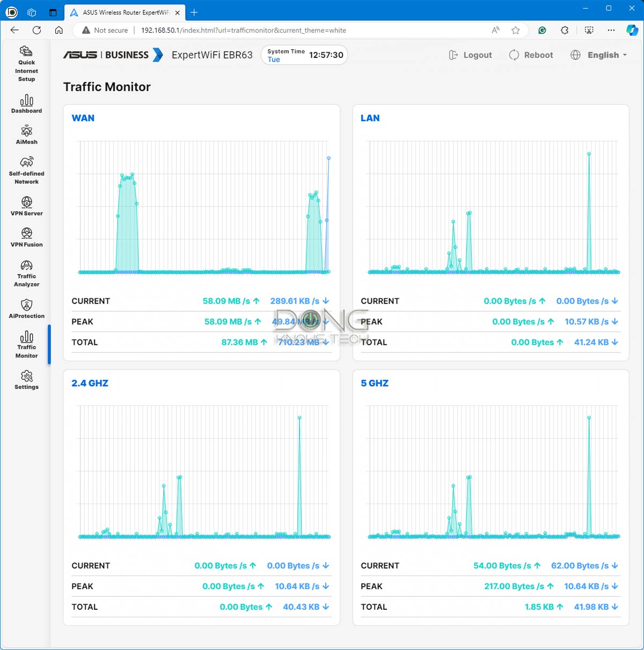Click the Logout button
Viewport: 644px width, 650px height.
[x=470, y=55]
